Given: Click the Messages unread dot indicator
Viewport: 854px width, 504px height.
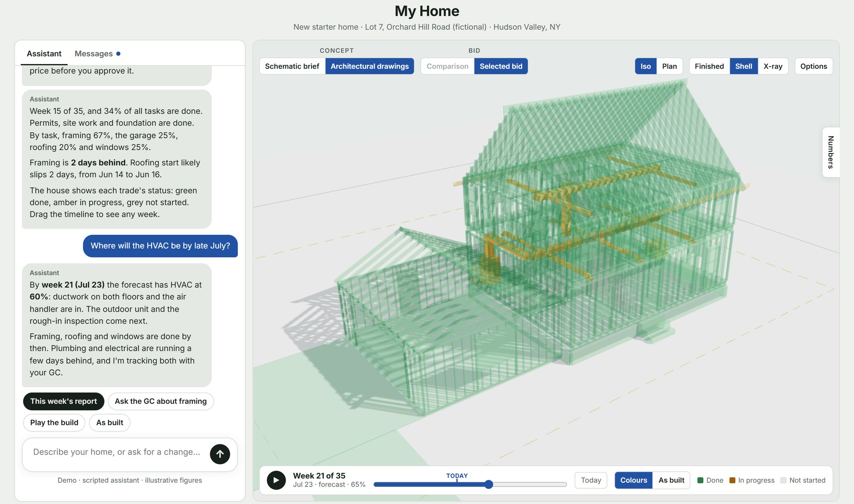Looking at the screenshot, I should [118, 54].
